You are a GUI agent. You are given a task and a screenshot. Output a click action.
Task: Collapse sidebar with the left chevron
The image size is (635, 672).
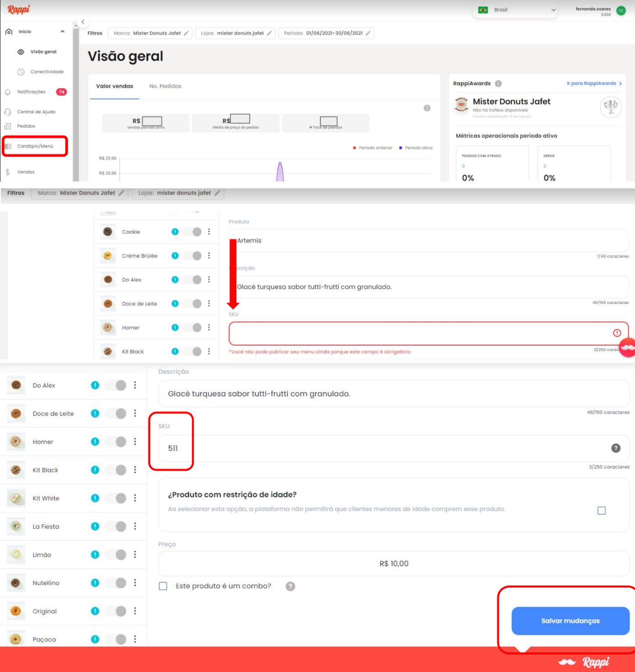(x=83, y=22)
